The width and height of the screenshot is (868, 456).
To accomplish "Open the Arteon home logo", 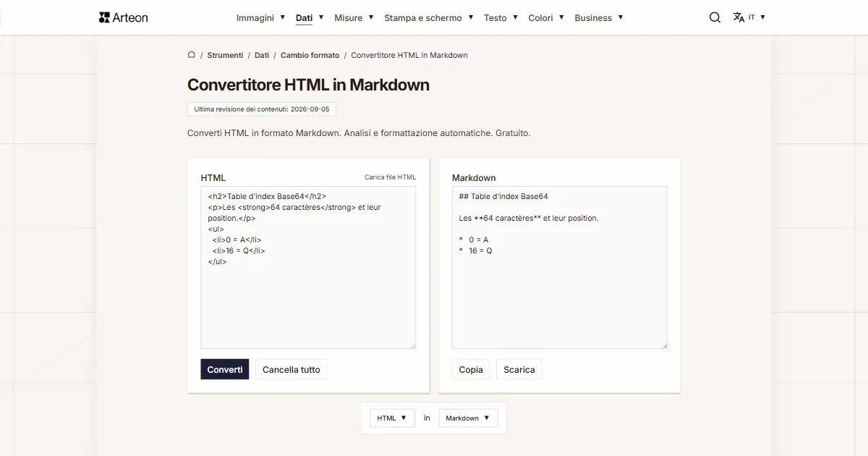I will tap(123, 17).
